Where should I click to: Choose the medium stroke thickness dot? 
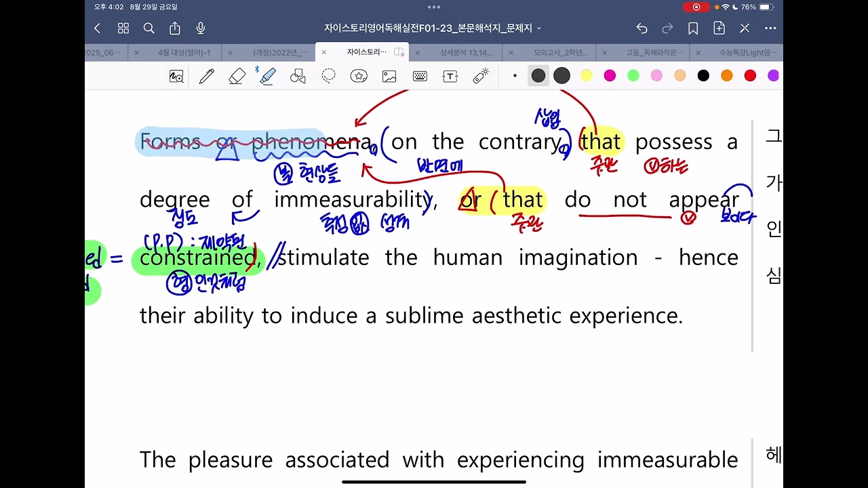(x=538, y=76)
